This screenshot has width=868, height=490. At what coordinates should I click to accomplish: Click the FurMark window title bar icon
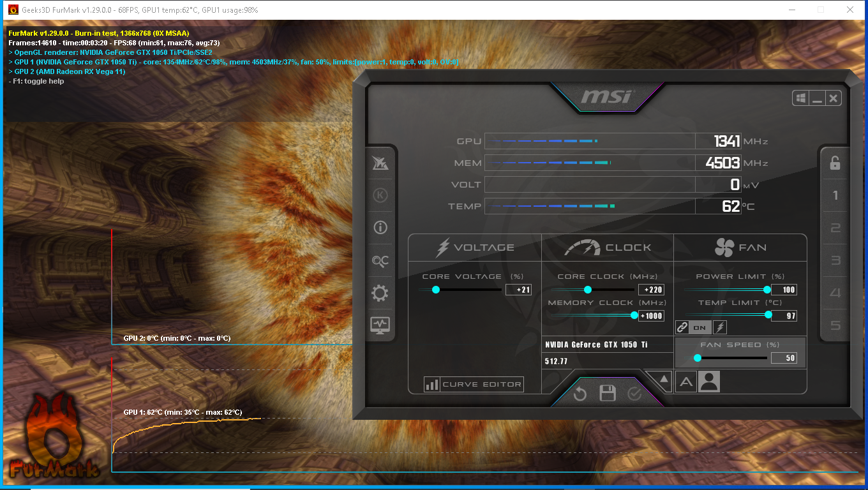(x=12, y=10)
